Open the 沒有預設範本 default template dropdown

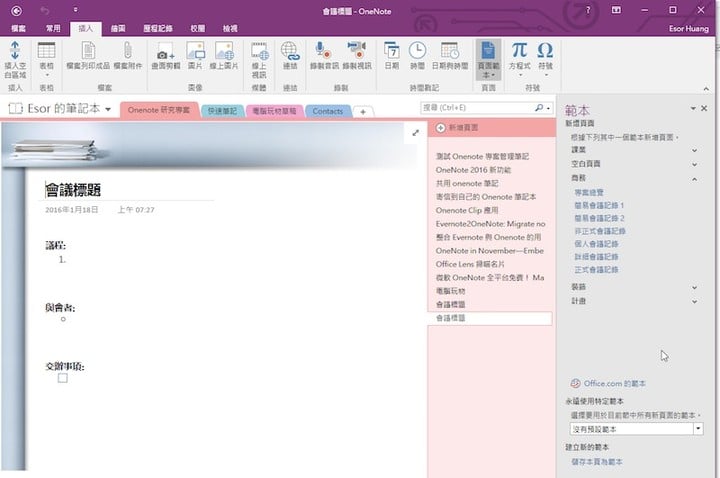pos(697,428)
